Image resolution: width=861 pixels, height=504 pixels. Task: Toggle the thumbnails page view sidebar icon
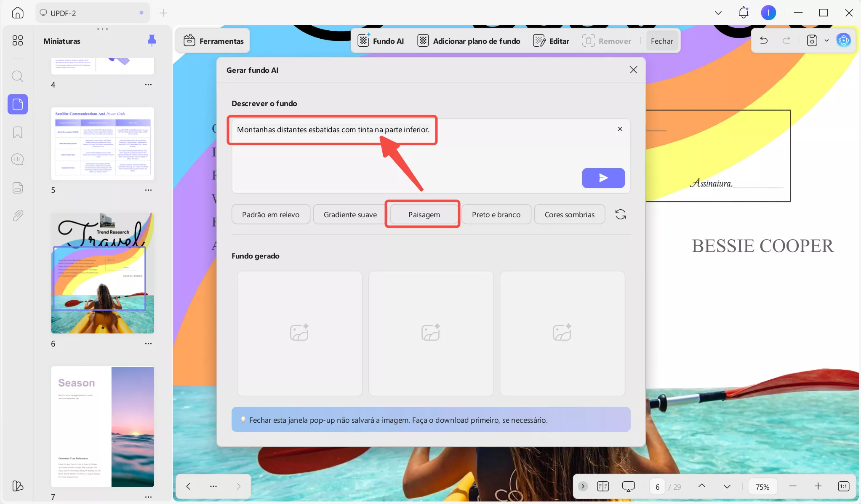pos(18,104)
